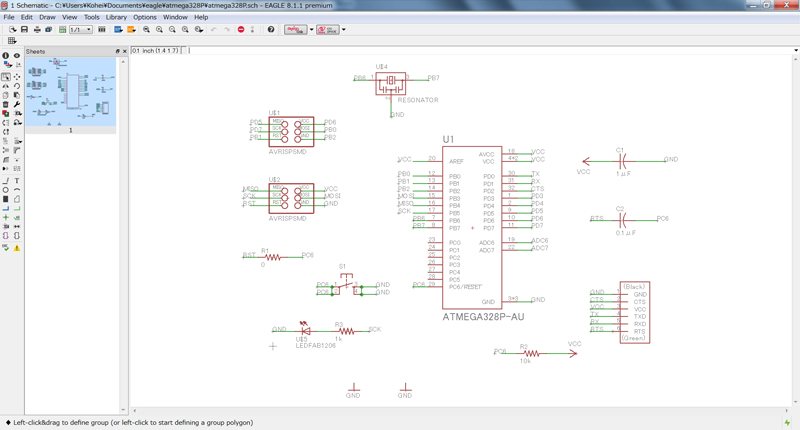
Task: Select the Copy tool
Action: (x=6, y=95)
